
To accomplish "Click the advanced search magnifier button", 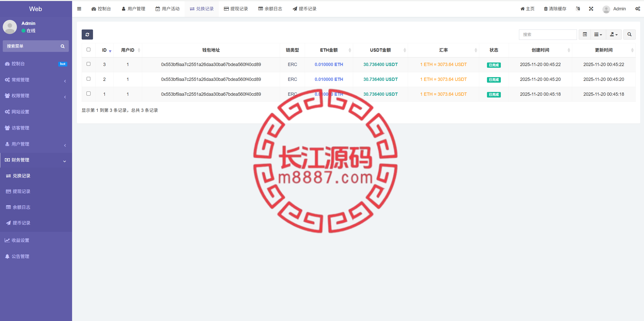I will pyautogui.click(x=629, y=35).
